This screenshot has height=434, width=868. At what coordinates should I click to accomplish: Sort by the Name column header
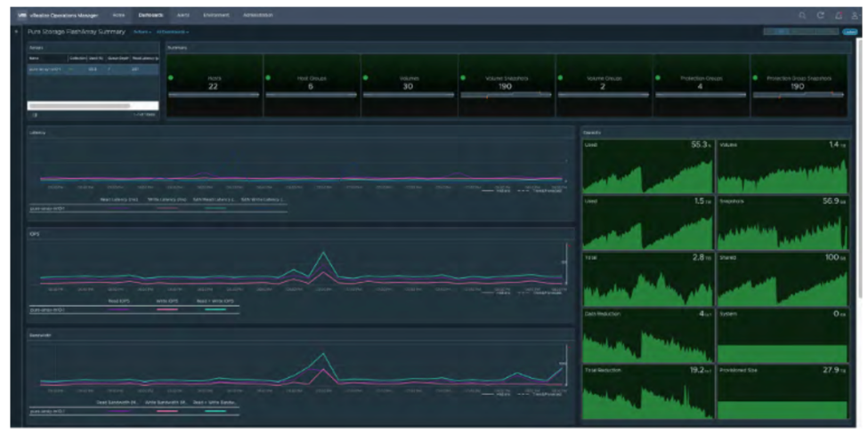47,58
